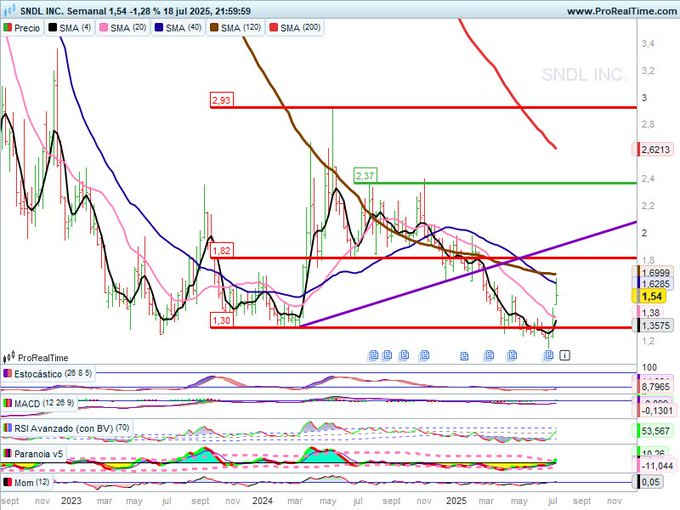Click the chart icon beside the SNDL INC. title
Image resolution: width=680 pixels, height=510 pixels.
[x=10, y=10]
